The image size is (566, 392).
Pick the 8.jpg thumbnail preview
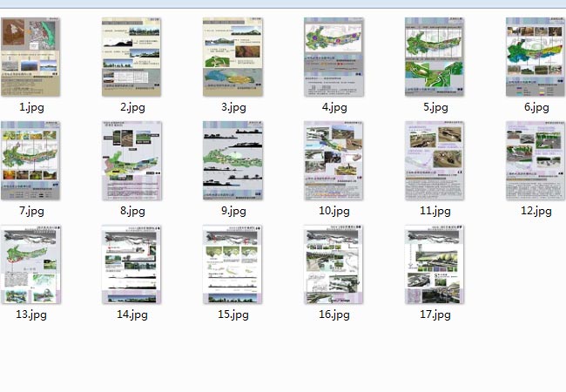132,160
